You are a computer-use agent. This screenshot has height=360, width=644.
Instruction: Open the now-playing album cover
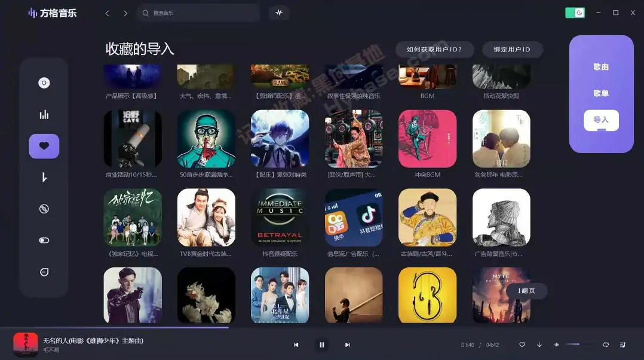point(26,344)
